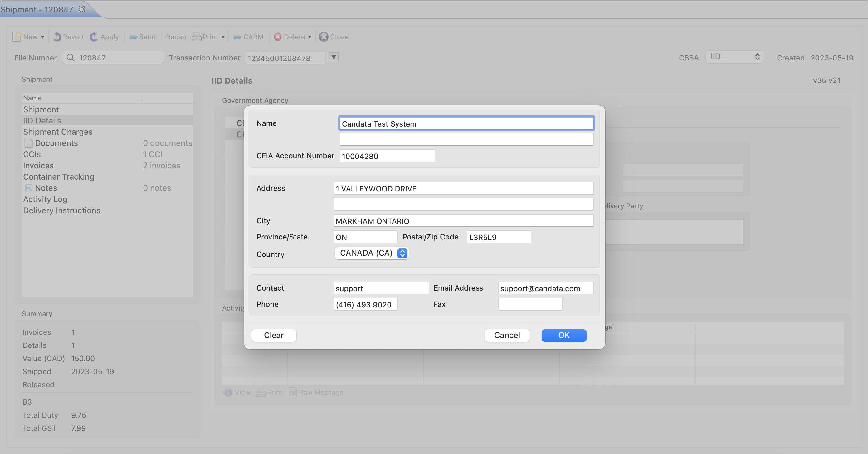The image size is (868, 454).
Task: Click the empty Fax field
Action: [530, 304]
